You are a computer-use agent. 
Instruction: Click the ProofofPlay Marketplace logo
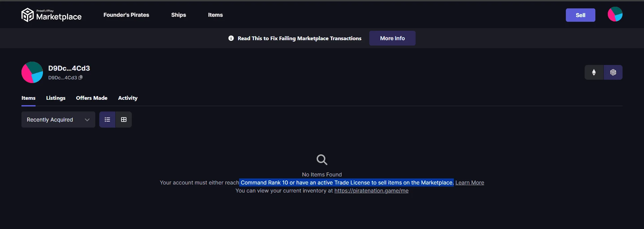[x=51, y=15]
